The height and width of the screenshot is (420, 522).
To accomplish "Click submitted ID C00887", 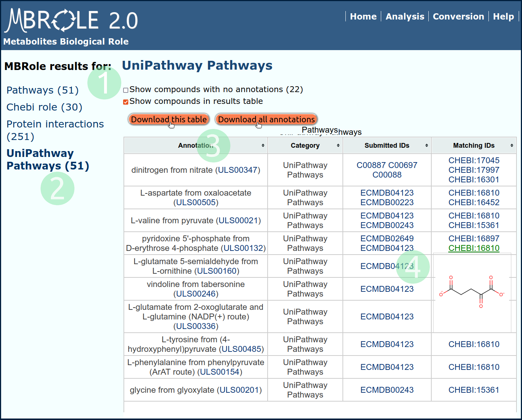I will pyautogui.click(x=371, y=165).
